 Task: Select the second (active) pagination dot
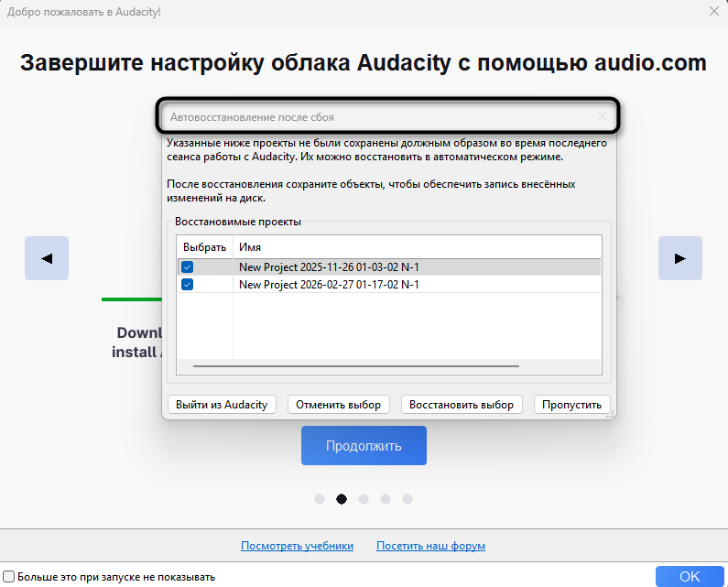tap(342, 499)
